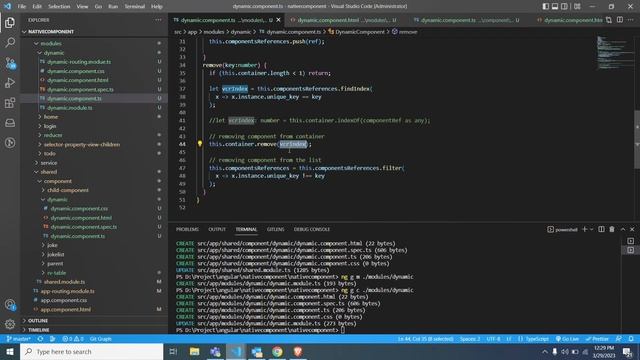Image resolution: width=640 pixels, height=360 pixels.
Task: Click errors and warnings count in status bar
Action: (x=73, y=339)
